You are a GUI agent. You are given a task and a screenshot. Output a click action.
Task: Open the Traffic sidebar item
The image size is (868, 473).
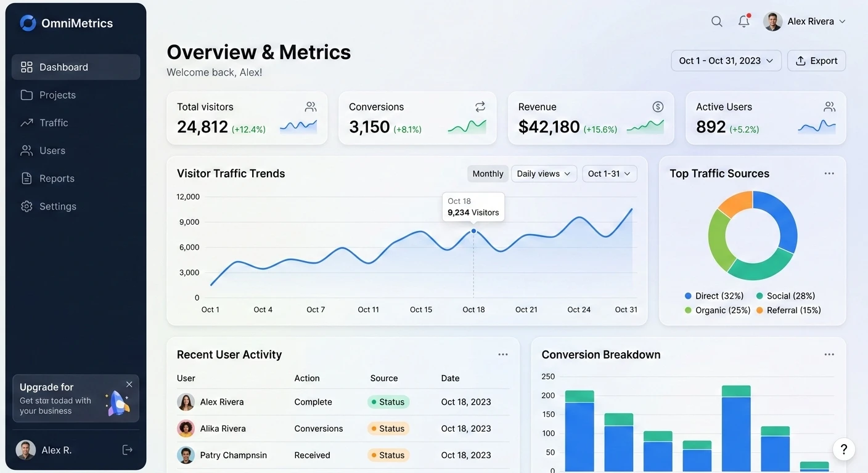(54, 123)
